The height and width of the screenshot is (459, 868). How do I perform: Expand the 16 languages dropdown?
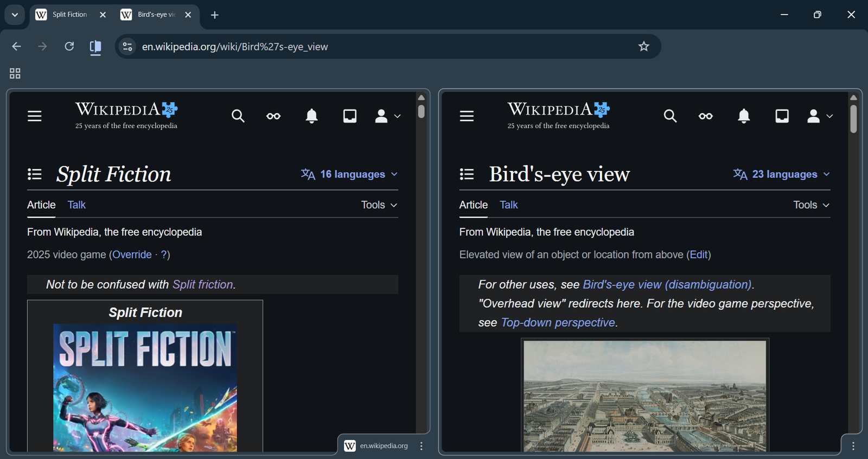(350, 174)
